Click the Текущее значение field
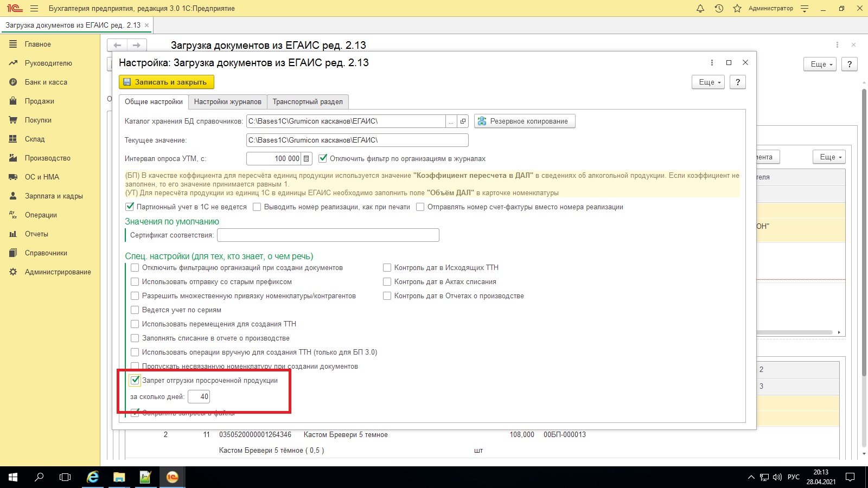 (x=357, y=140)
